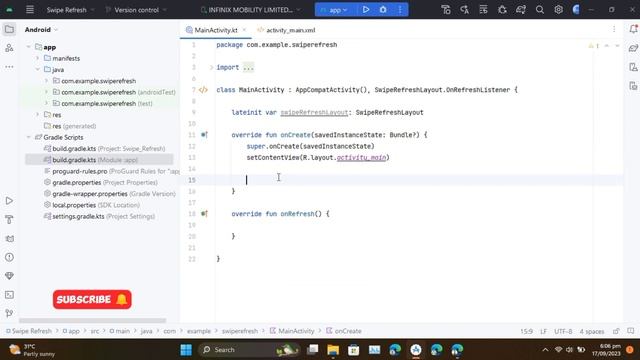Click the Sync Project with Gradle icon
Viewport: 640px width, 360px height.
[x=521, y=9]
